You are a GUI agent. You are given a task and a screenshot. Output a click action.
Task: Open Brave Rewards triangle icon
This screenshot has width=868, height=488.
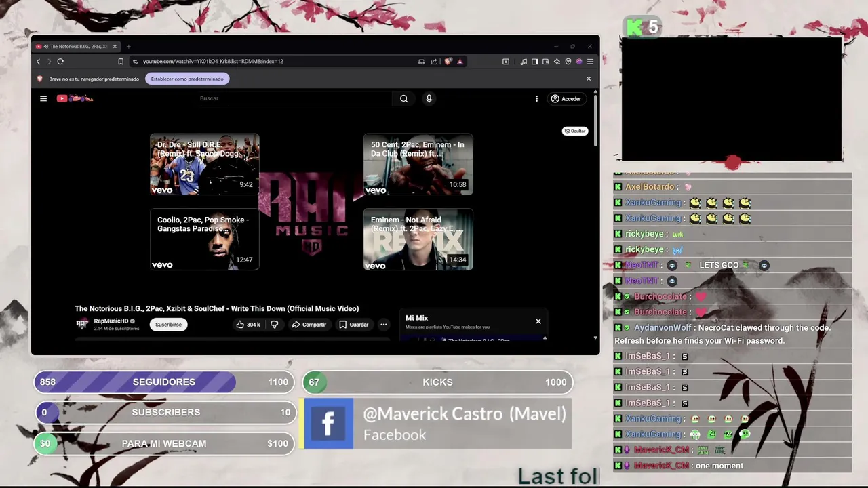pyautogui.click(x=460, y=62)
